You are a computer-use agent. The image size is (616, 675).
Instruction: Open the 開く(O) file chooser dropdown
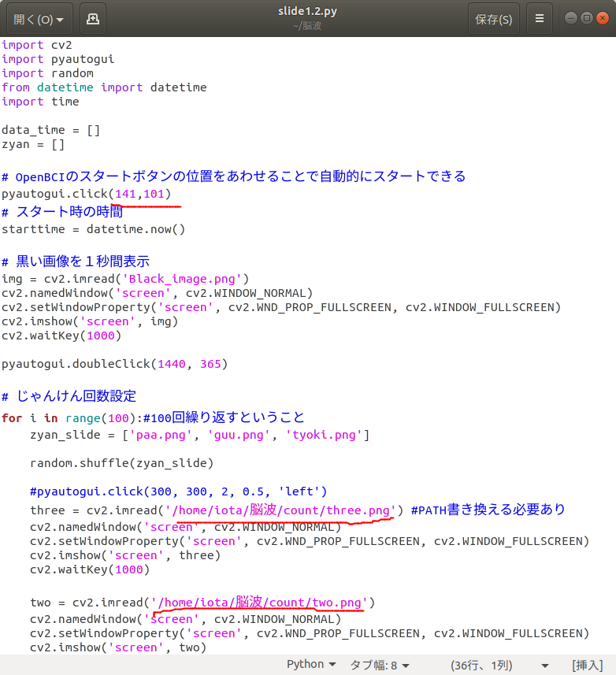tap(38, 19)
